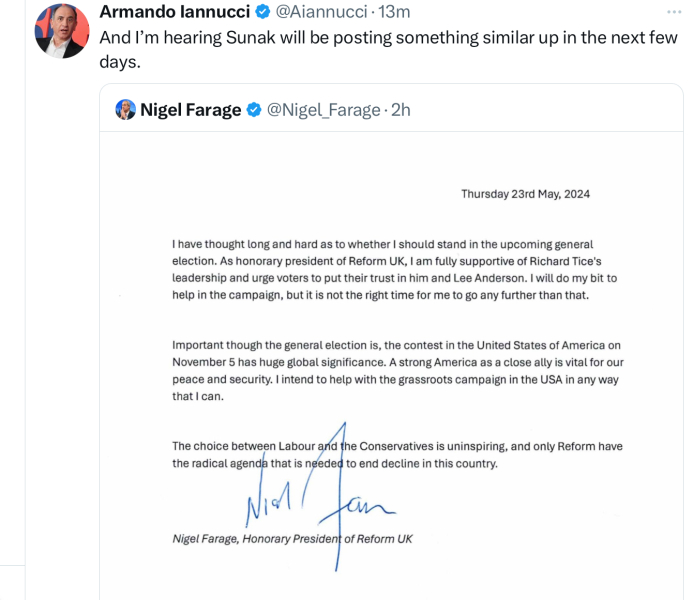The image size is (693, 600).
Task: Click the 2h quoted tweet timestamp
Action: 400,110
